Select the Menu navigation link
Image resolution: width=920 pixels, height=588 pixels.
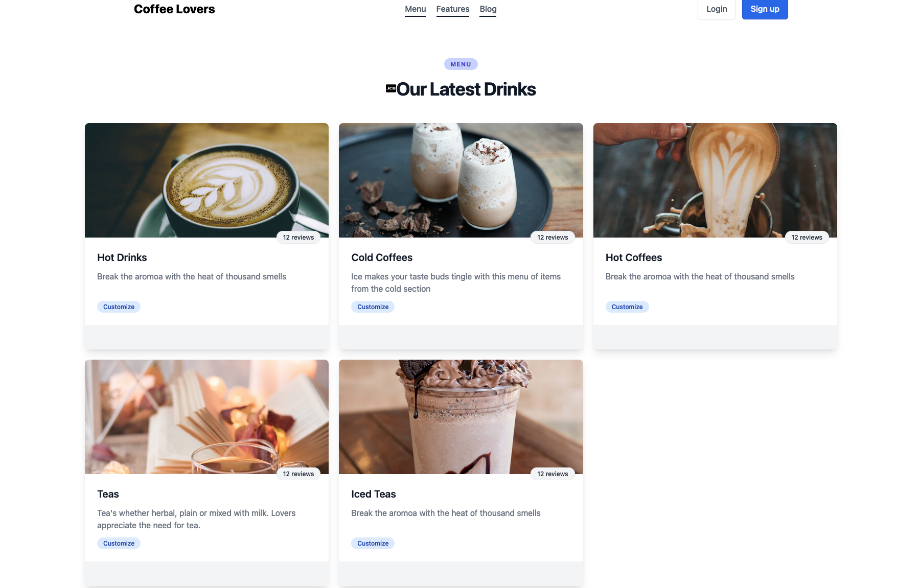415,9
